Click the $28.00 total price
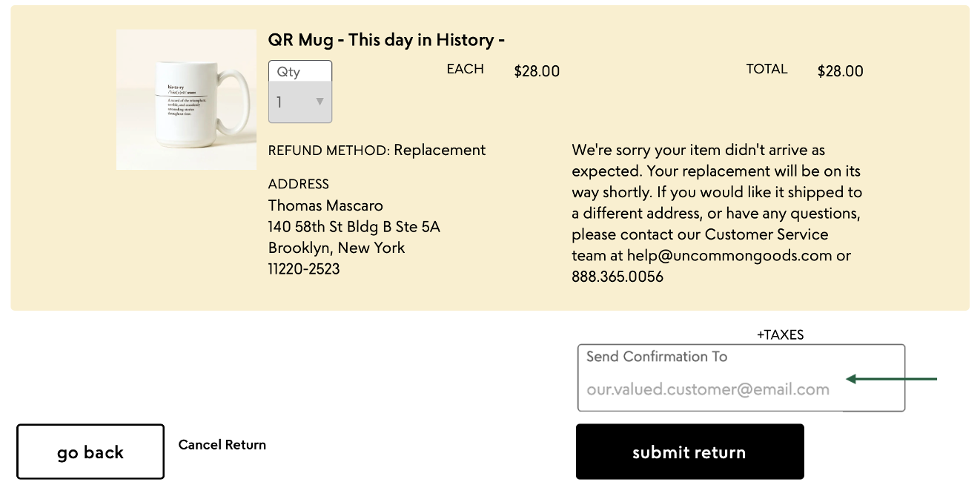The height and width of the screenshot is (485, 980). [841, 71]
